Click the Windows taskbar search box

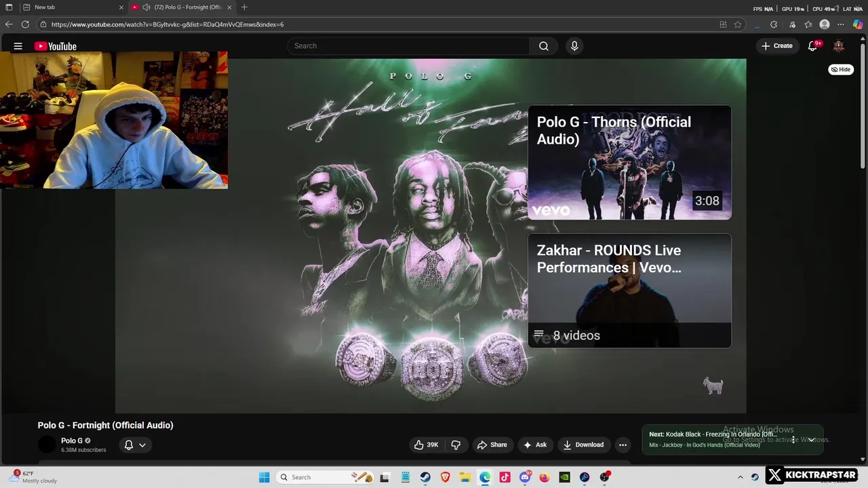[323, 477]
